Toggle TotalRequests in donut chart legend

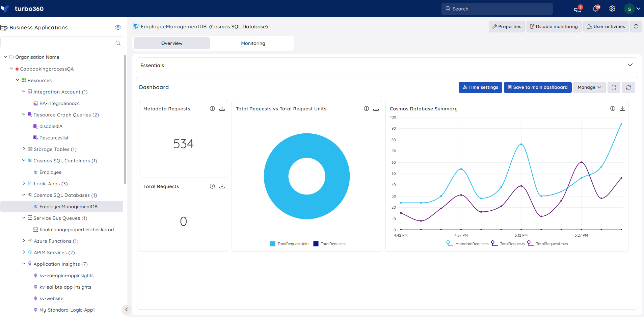[x=329, y=244]
